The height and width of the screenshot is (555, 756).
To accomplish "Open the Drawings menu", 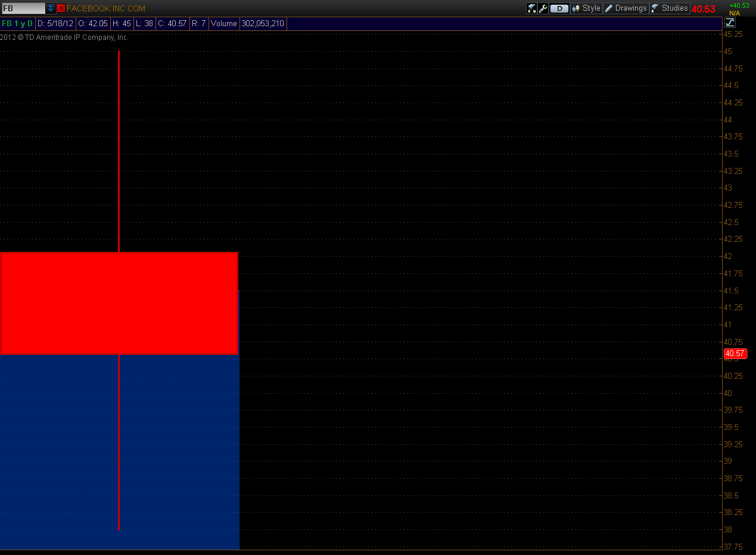I will [x=626, y=8].
